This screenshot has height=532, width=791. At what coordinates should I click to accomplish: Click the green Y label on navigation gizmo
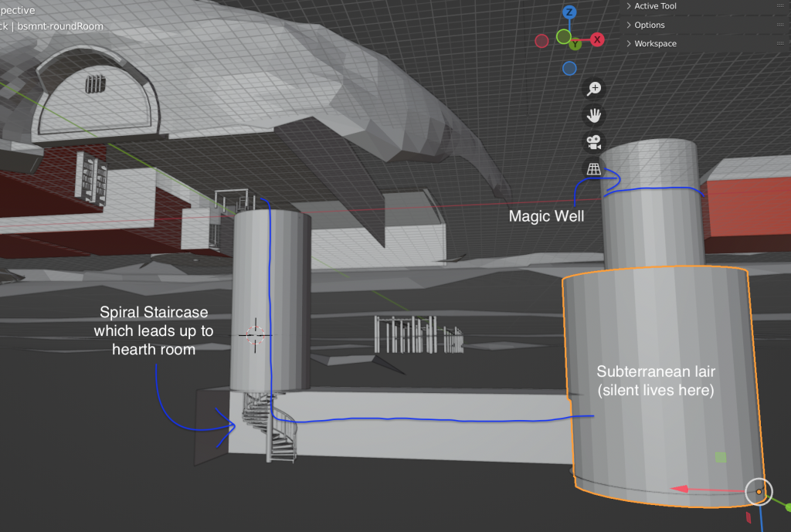click(x=575, y=45)
